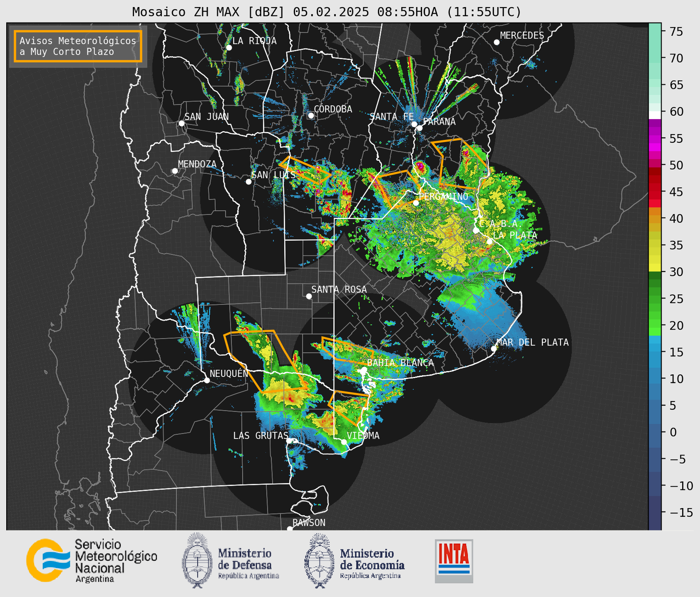Image resolution: width=700 pixels, height=597 pixels.
Task: Click the Avisos Meteorológicos a Muy Corto Plazo legend box
Action: (78, 46)
